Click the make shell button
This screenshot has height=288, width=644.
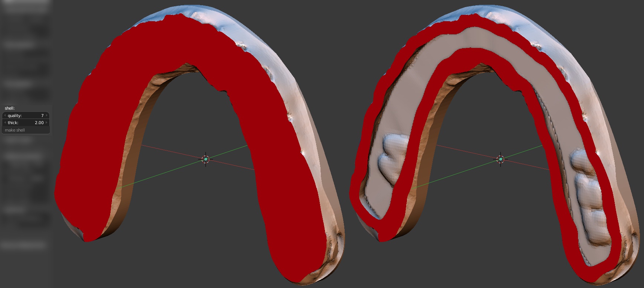click(26, 130)
